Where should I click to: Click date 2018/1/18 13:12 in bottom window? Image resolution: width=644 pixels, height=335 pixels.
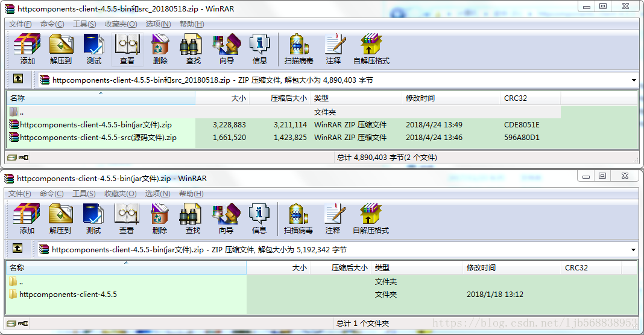(x=495, y=295)
